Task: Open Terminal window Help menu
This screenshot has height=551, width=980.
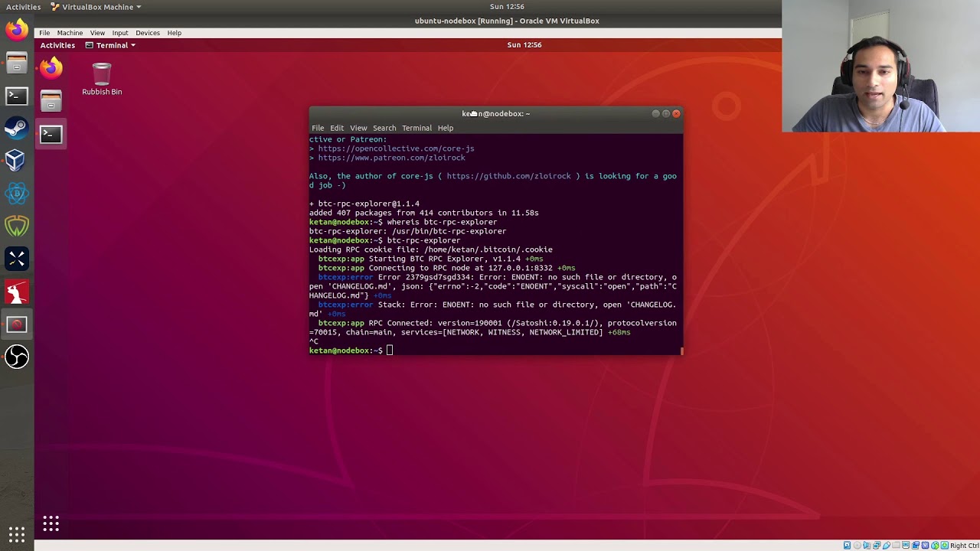Action: tap(446, 128)
